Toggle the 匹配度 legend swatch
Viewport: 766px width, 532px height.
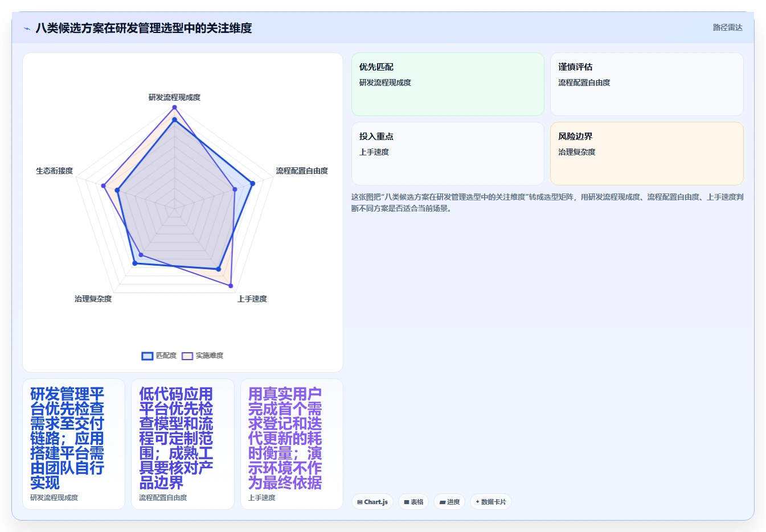(x=148, y=356)
